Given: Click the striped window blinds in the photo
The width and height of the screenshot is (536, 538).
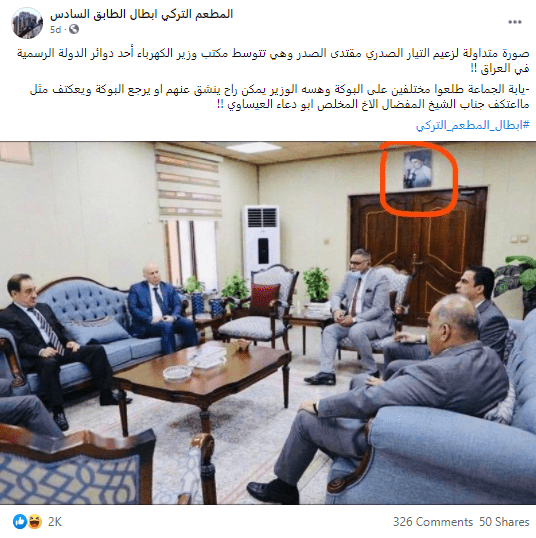Looking at the screenshot, I should click(x=189, y=182).
